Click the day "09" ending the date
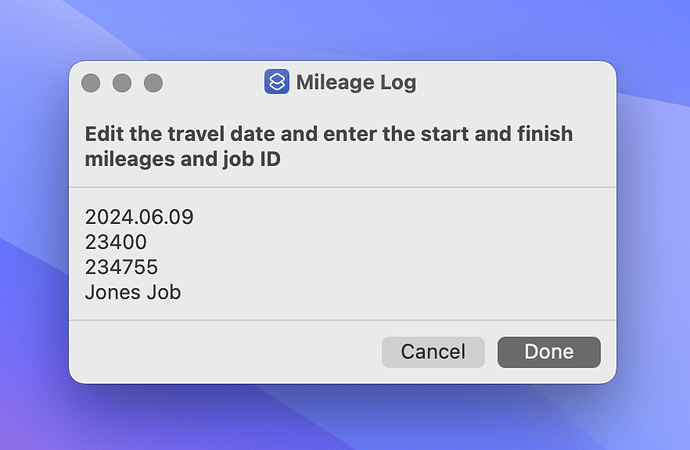The width and height of the screenshot is (690, 450). pos(181,217)
